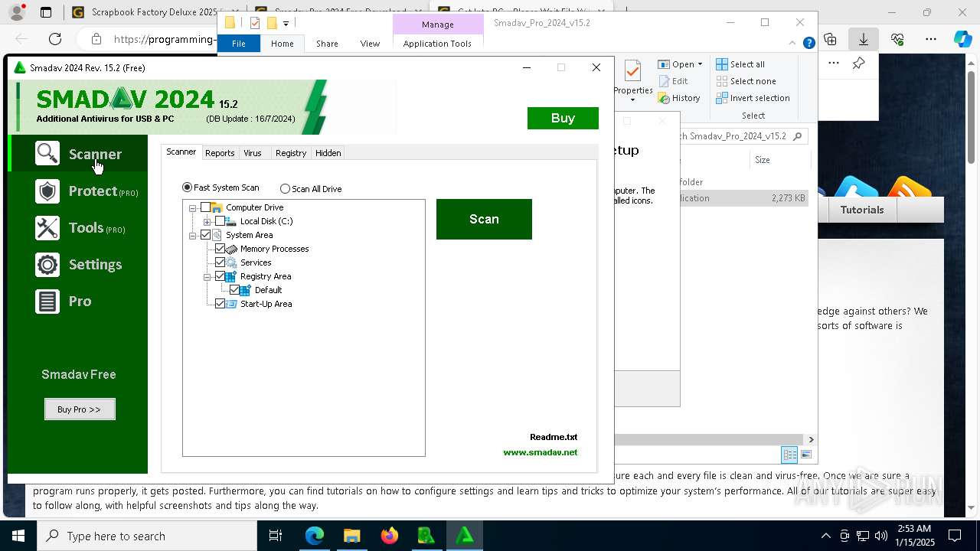Open the Readme.txt link
980x551 pixels.
(554, 437)
